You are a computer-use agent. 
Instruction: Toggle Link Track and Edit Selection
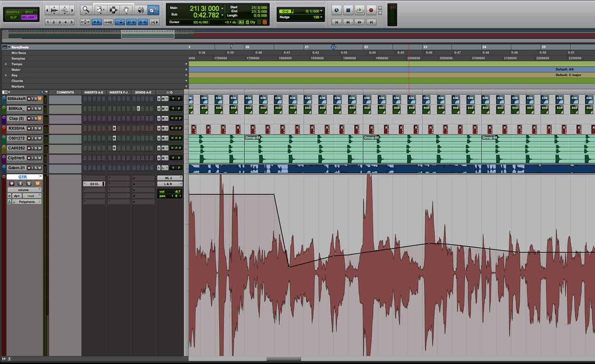point(143,22)
